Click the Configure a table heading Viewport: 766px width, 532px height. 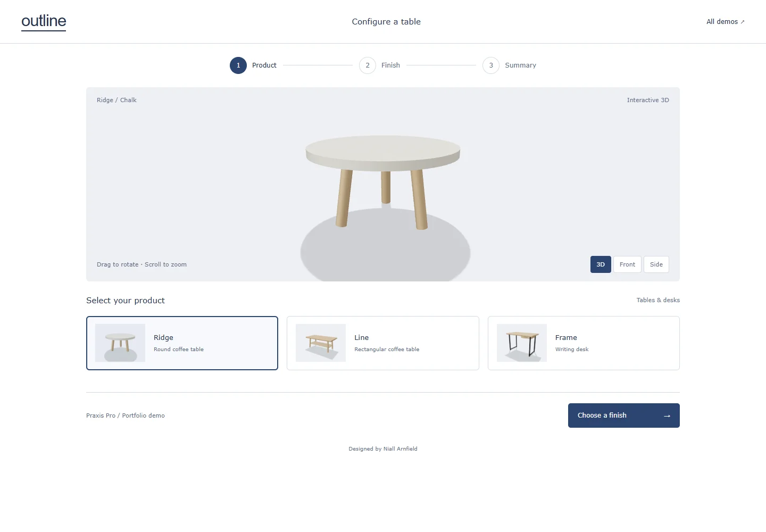point(386,22)
